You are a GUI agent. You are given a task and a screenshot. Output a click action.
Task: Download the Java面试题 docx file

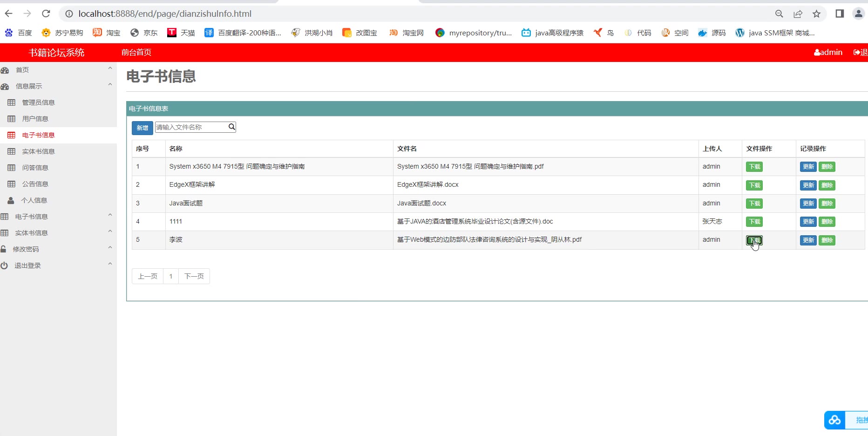pyautogui.click(x=754, y=204)
